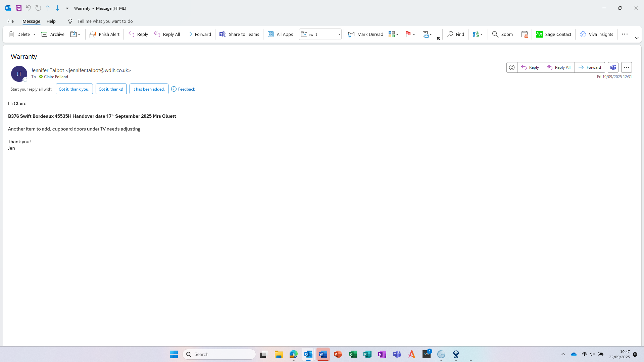This screenshot has width=644, height=362.
Task: Archive this Warranty email
Action: pos(53,34)
